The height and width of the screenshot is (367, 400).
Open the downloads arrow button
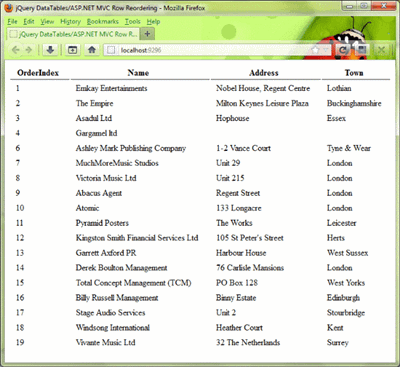click(x=50, y=50)
